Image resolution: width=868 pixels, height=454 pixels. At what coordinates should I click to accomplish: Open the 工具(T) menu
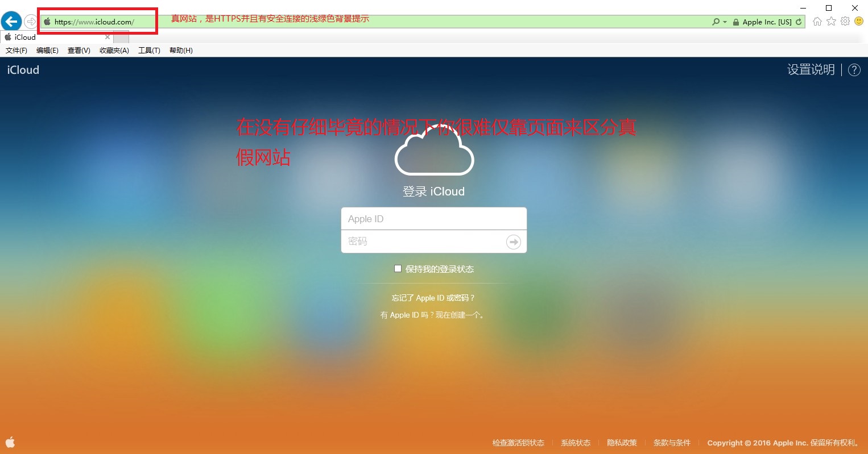[x=149, y=51]
